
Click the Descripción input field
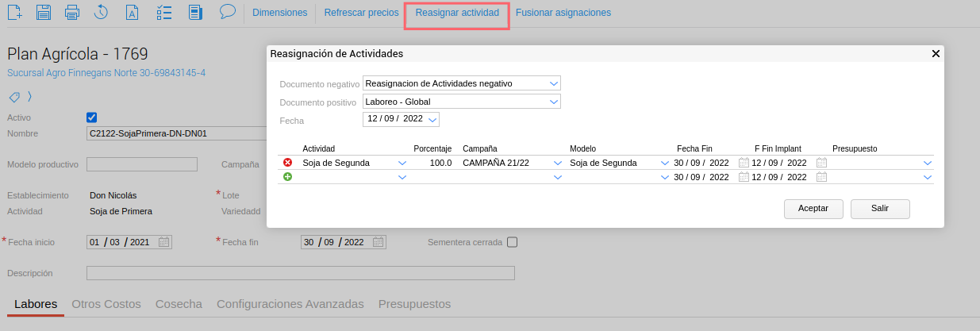[x=300, y=273]
